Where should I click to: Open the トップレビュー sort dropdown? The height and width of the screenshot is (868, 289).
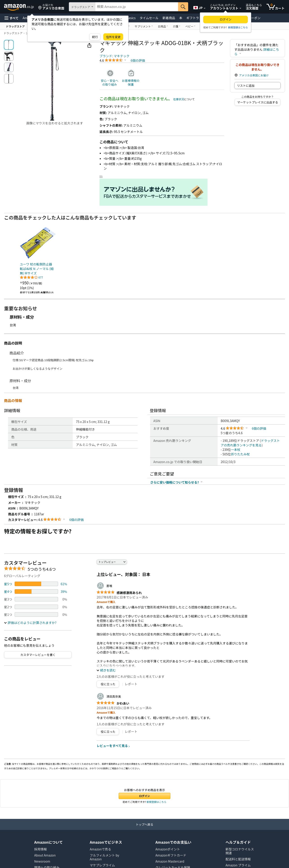(112, 562)
